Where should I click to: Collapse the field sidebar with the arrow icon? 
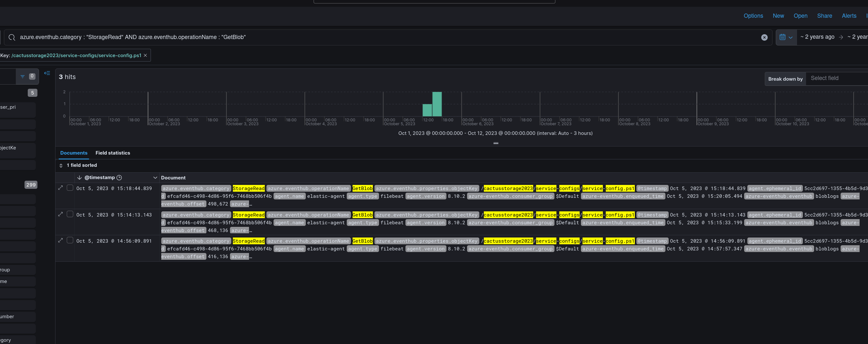[x=47, y=73]
